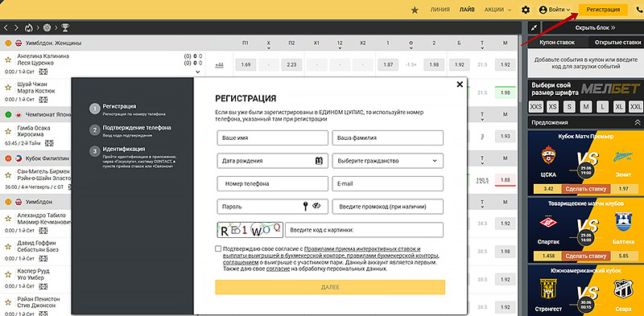Screen dimensions: 644x316
Task: Click the calendar icon in Дата рождения field
Action: pos(319,161)
